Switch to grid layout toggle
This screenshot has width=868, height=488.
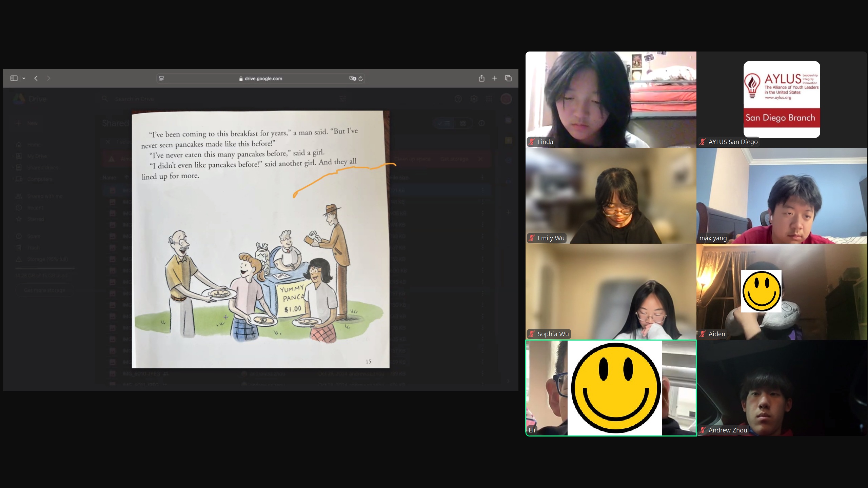(463, 123)
